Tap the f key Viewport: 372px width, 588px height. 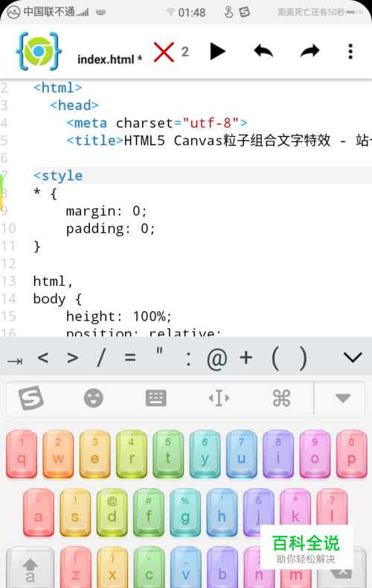click(x=149, y=513)
